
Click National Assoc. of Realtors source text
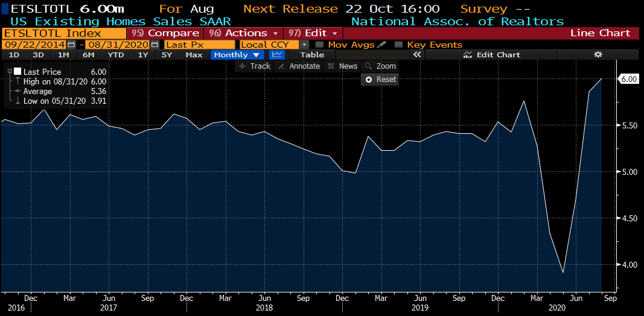457,21
